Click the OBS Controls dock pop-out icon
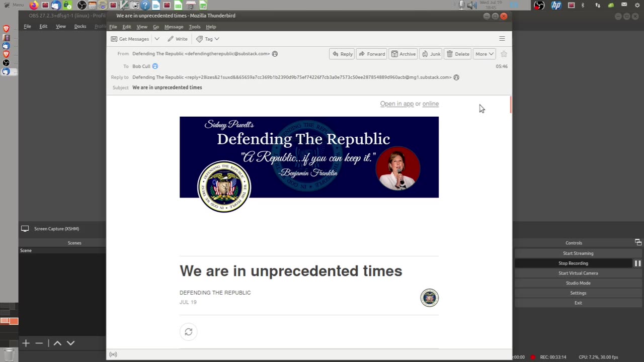The height and width of the screenshot is (362, 644). click(638, 242)
